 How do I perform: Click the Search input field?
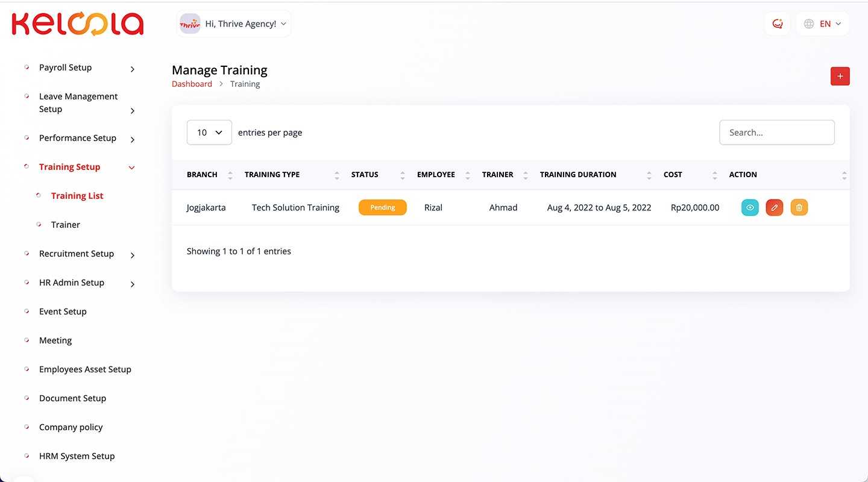pos(776,133)
